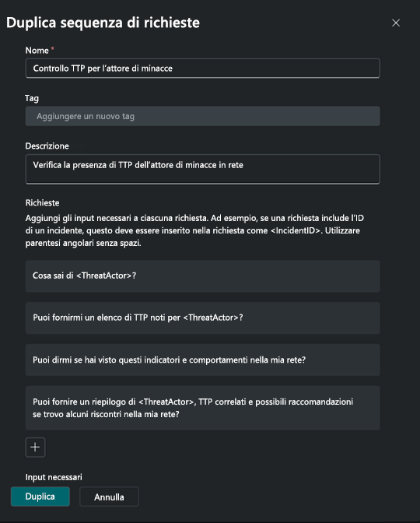Click the red required asterisk beside Nome
The height and width of the screenshot is (523, 420).
tap(53, 49)
